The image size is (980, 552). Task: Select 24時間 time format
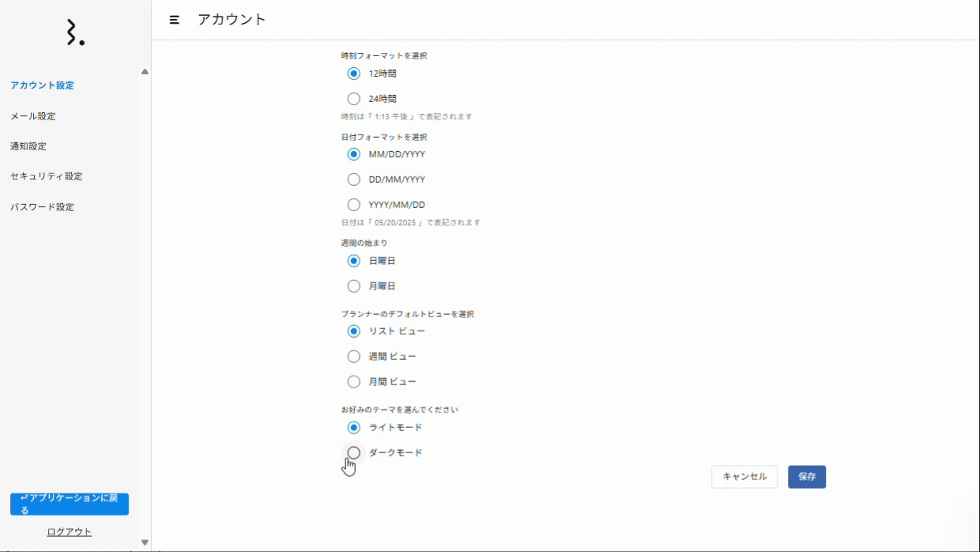(x=354, y=99)
